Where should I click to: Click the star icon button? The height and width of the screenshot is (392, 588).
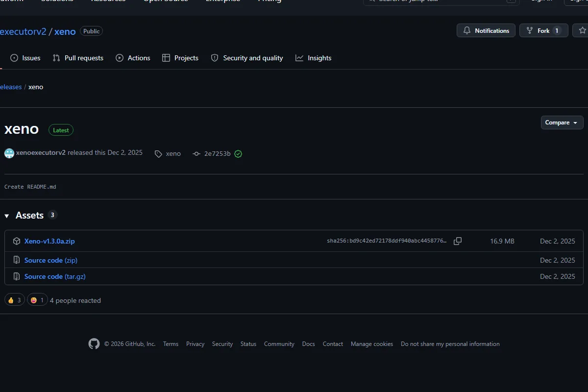pos(582,30)
